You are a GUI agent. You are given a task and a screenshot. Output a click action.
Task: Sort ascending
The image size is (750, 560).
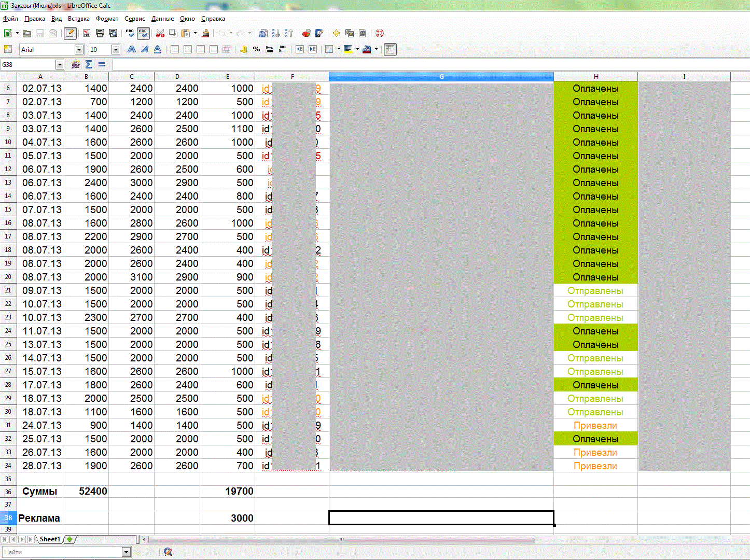pos(276,33)
